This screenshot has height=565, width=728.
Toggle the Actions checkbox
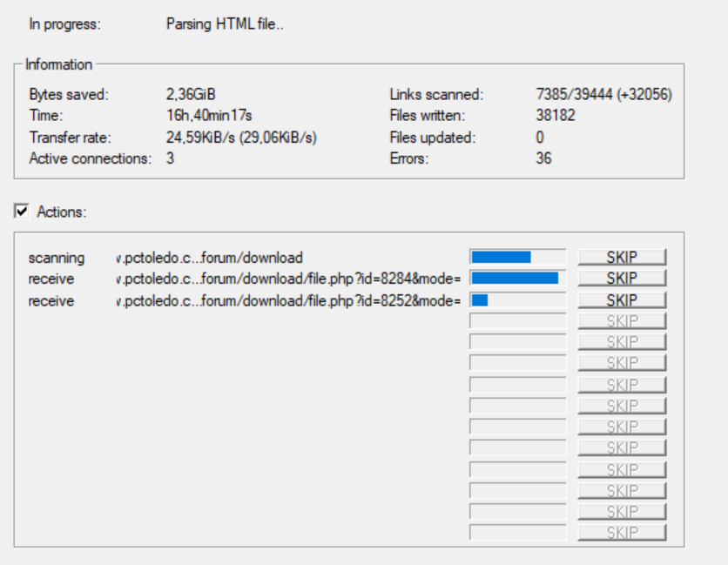[x=22, y=212]
